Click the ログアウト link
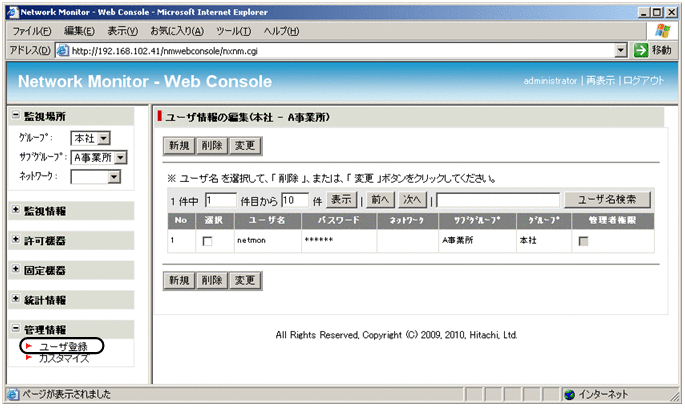The height and width of the screenshot is (408, 685). (643, 81)
